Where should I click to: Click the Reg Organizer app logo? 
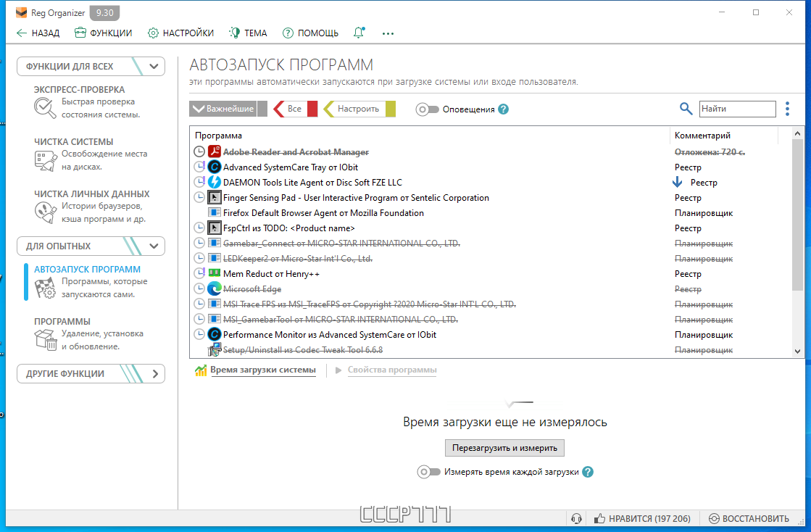(x=21, y=12)
